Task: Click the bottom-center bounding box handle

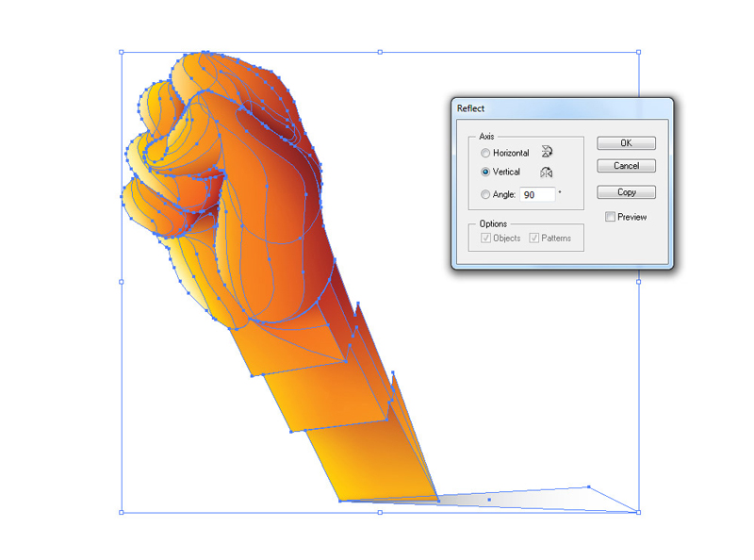Action: click(380, 512)
